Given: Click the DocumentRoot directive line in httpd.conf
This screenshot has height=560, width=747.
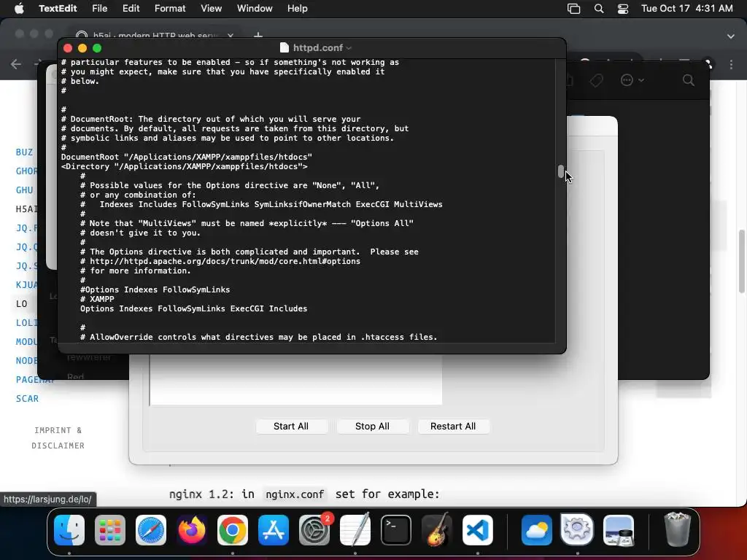Looking at the screenshot, I should tap(187, 157).
